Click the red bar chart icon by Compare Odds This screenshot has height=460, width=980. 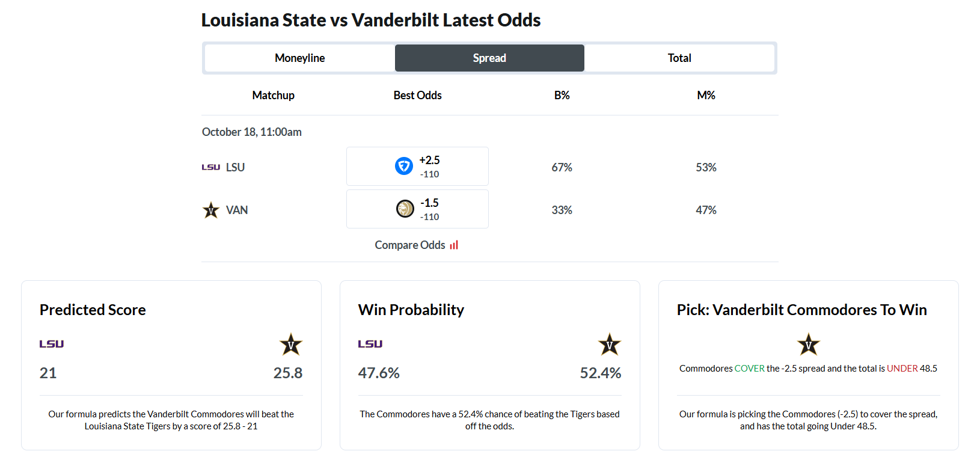[x=454, y=245]
